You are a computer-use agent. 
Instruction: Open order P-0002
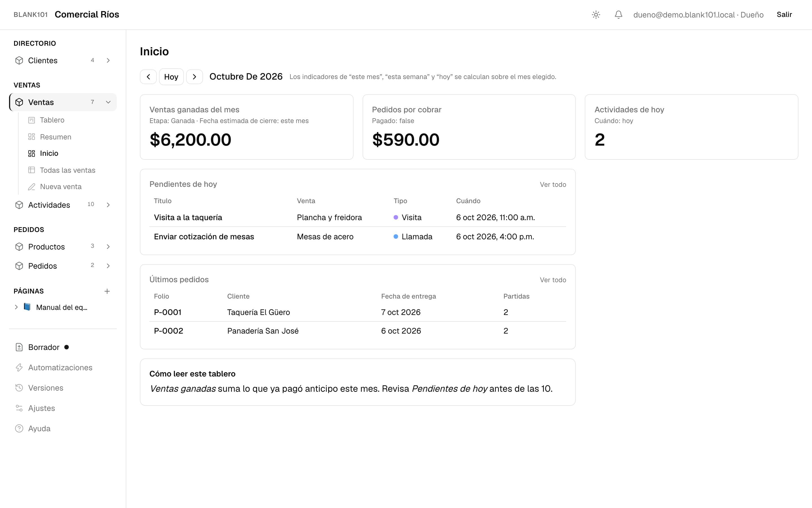point(168,331)
